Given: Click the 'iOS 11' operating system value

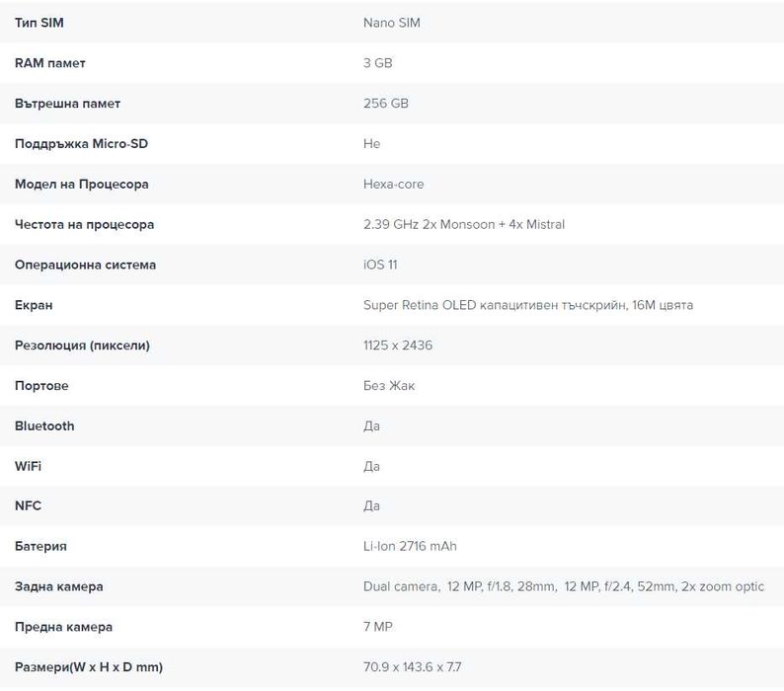Looking at the screenshot, I should [x=380, y=266].
